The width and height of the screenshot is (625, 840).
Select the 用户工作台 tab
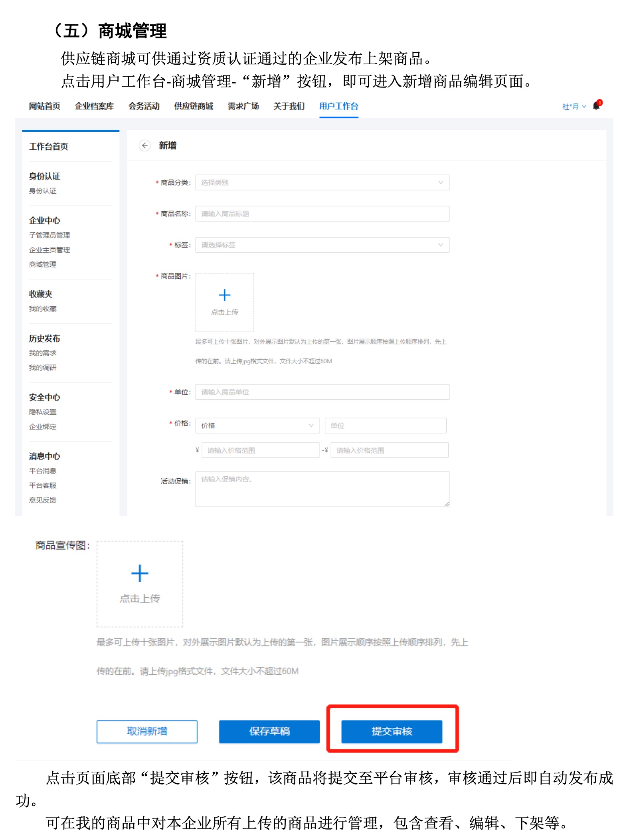(x=339, y=106)
